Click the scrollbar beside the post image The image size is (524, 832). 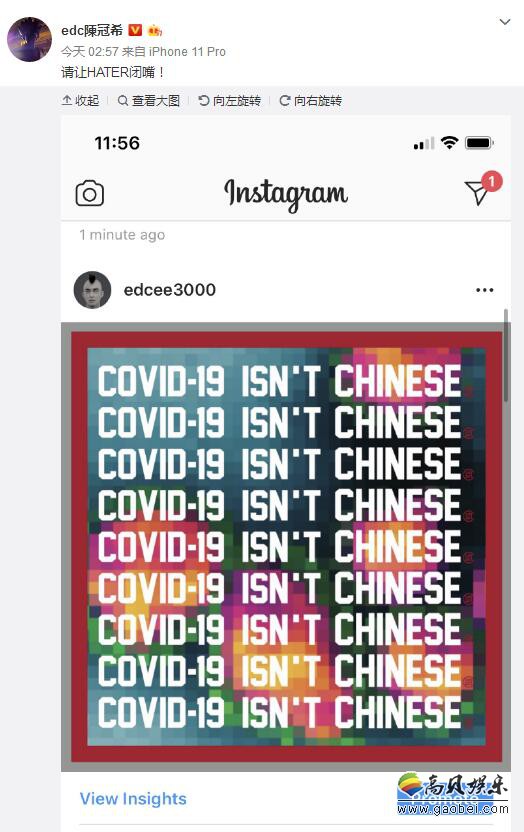(x=506, y=356)
